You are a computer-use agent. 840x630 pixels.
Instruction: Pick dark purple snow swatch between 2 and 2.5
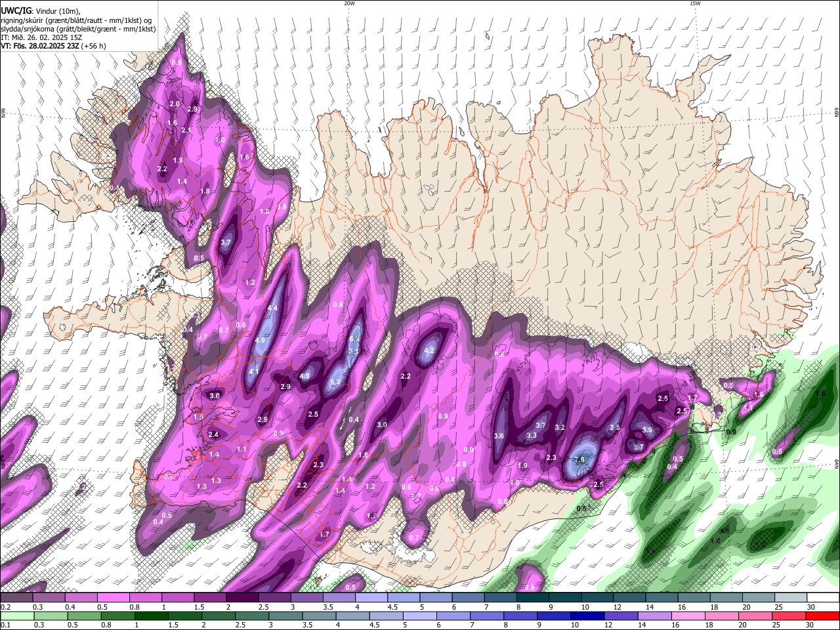click(x=243, y=598)
